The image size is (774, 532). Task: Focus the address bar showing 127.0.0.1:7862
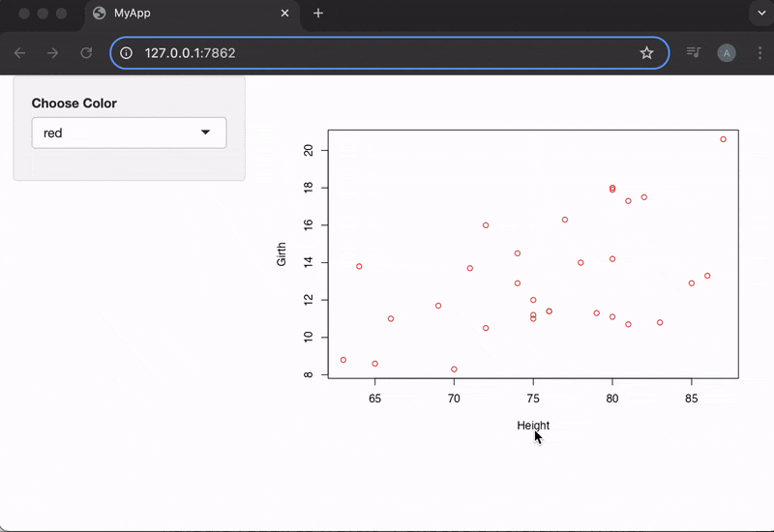[x=387, y=53]
